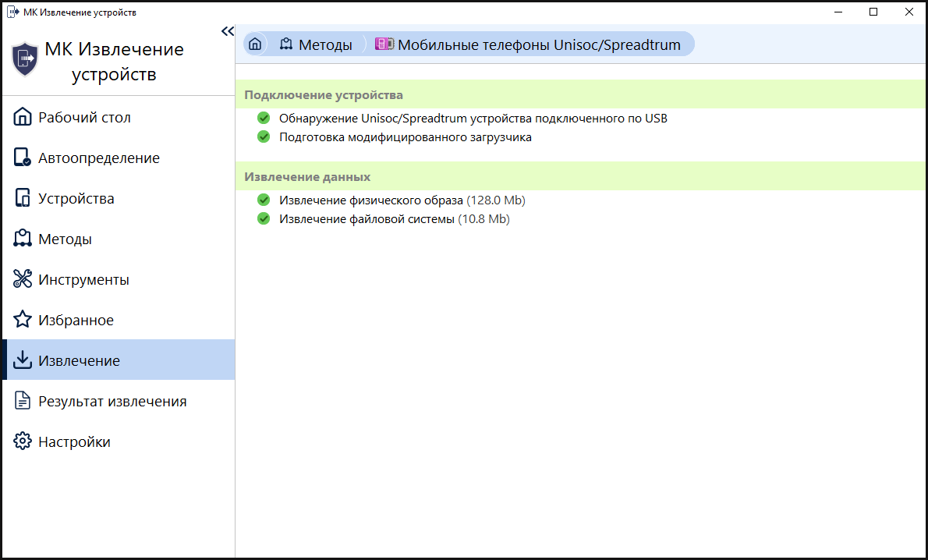Click the Избранное star icon

point(23,321)
